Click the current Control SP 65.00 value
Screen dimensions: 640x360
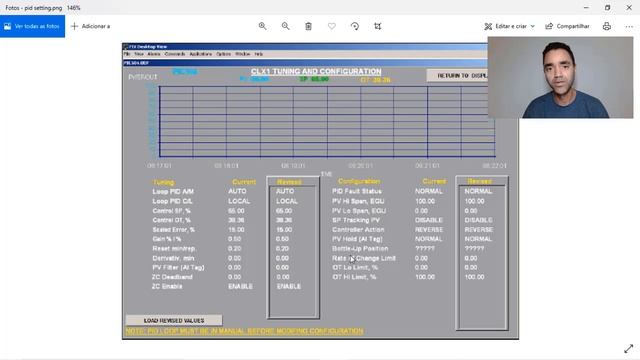236,211
